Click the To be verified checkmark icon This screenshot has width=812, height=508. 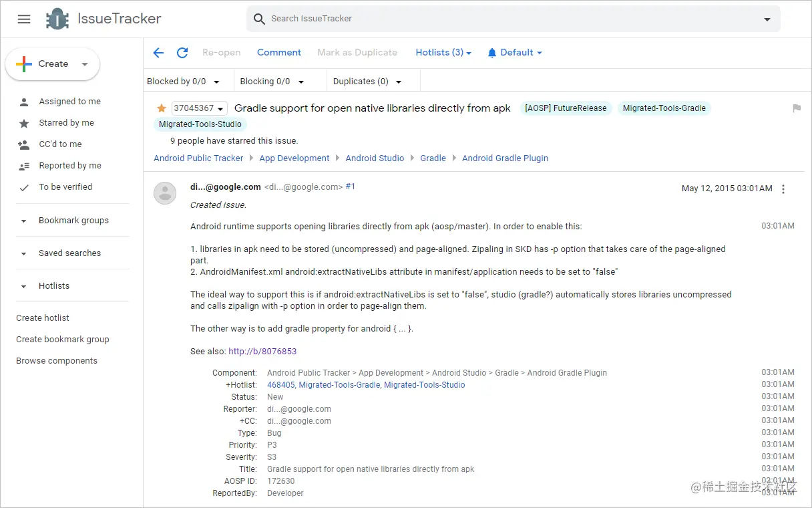click(24, 188)
